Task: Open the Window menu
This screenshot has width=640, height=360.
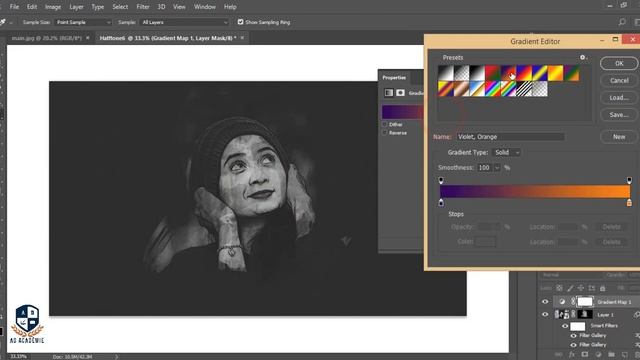Action: point(204,7)
